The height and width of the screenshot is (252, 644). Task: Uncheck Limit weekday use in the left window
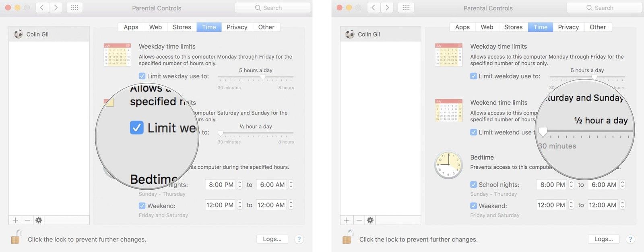142,76
